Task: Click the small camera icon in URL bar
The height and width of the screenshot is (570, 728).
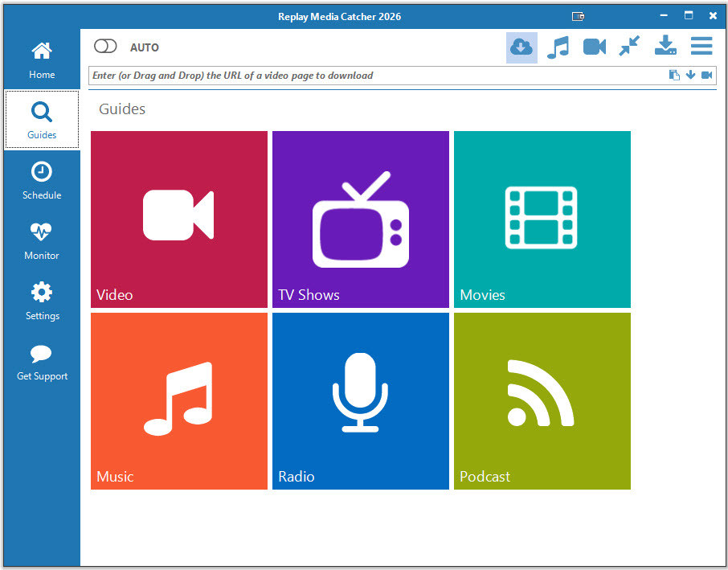Action: pos(707,76)
